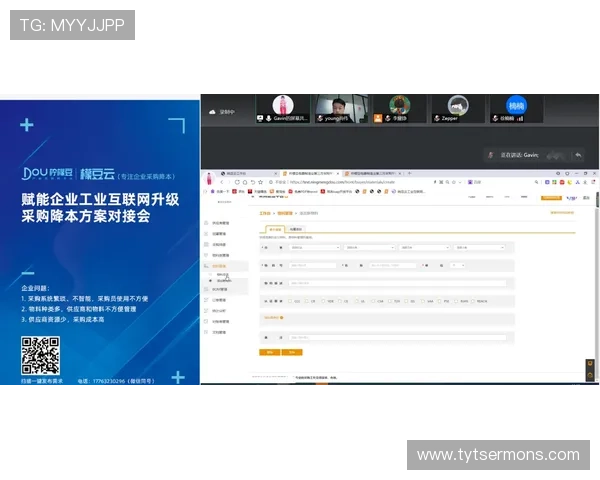The height and width of the screenshot is (480, 600).
Task: Open a new browser tab with plus
Action: click(409, 173)
